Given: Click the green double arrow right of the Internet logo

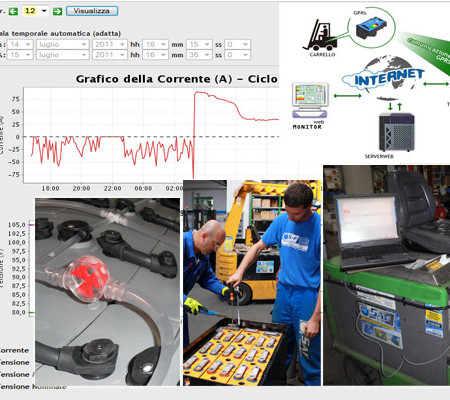Looking at the screenshot, I should (436, 84).
